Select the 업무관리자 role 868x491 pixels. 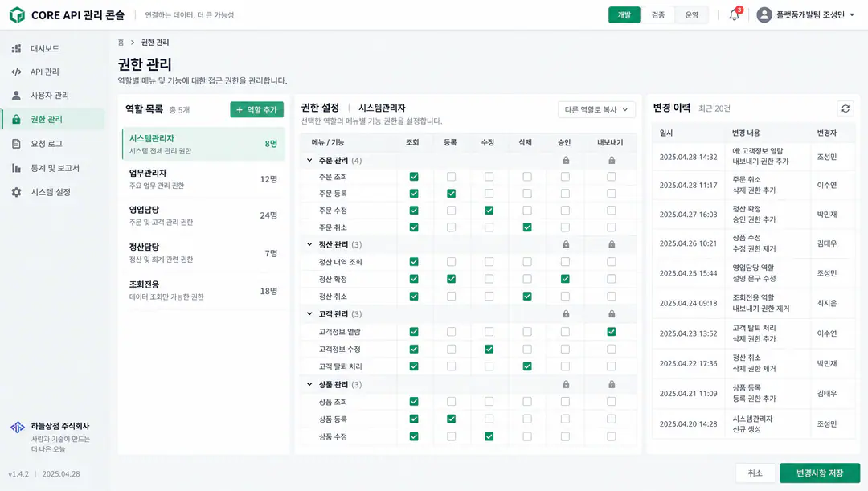pos(203,178)
